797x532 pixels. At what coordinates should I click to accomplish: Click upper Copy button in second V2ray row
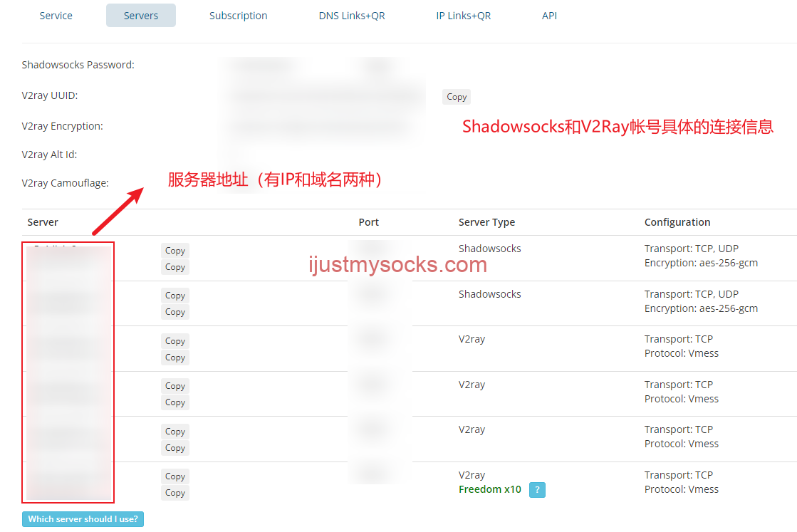(x=174, y=386)
